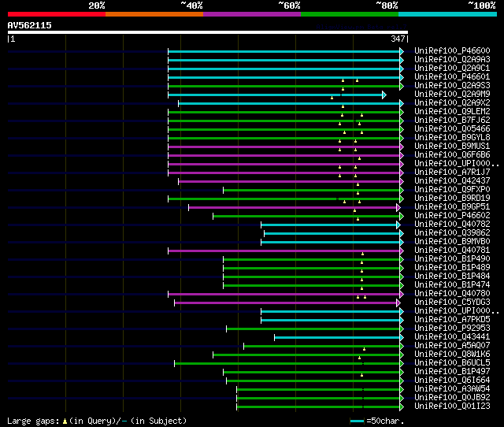This screenshot has width=504, height=427.
Task: Open hit UniRef100_Q2A9S3
Action: pyautogui.click(x=452, y=86)
